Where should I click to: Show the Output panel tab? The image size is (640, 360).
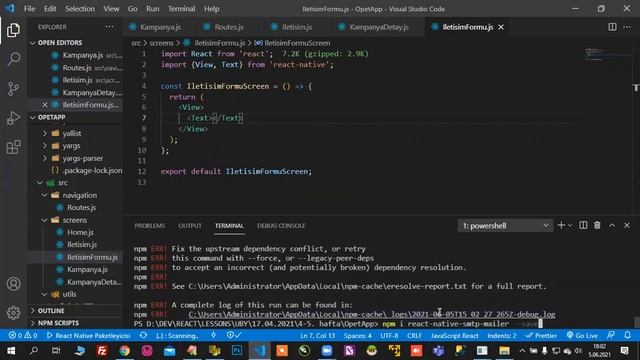[x=190, y=225]
